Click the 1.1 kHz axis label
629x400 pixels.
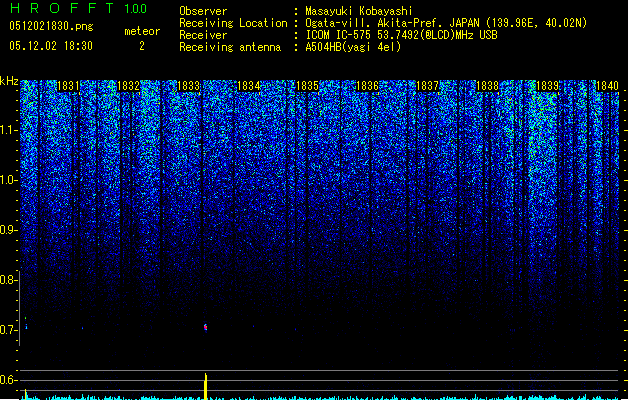(x=9, y=130)
